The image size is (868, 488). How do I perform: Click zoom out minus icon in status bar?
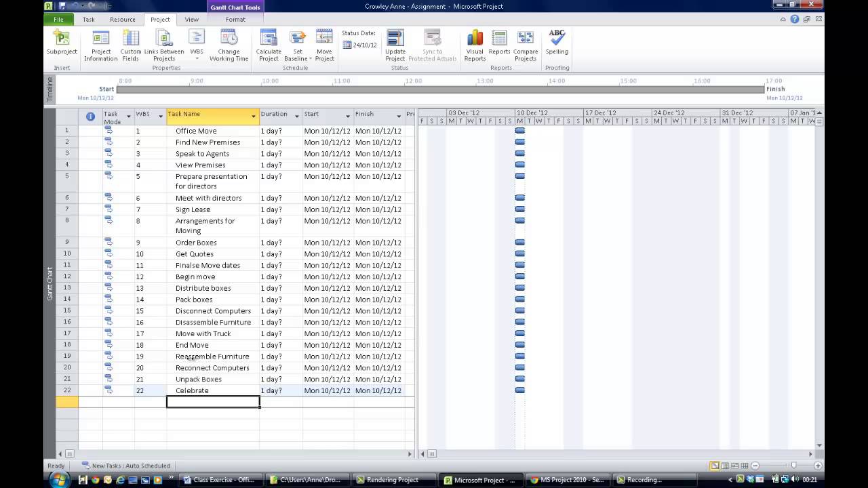(755, 466)
